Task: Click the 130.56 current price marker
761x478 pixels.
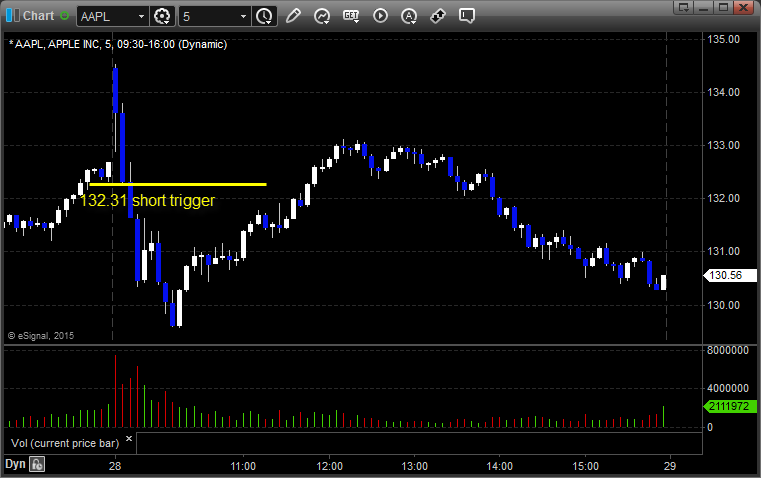Action: tap(730, 276)
